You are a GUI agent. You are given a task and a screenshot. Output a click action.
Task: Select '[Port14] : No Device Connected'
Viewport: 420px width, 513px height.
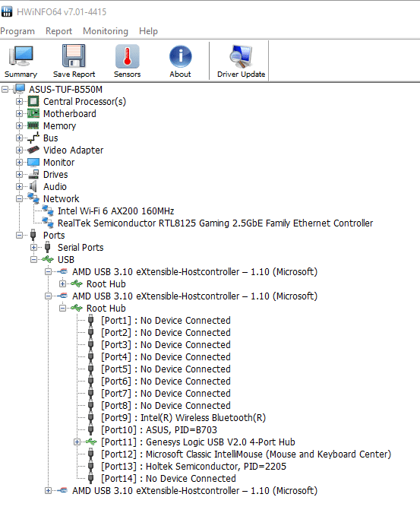pyautogui.click(x=169, y=478)
